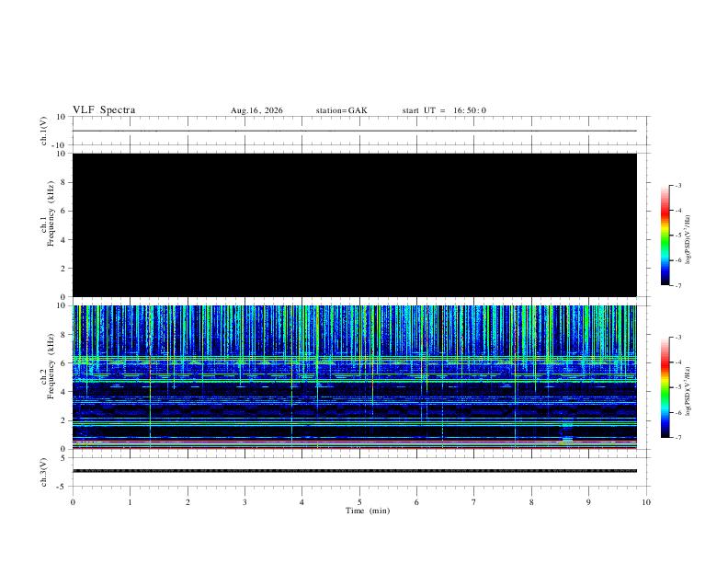Click the VLF Spectra title text
The width and height of the screenshot is (728, 563).
(104, 110)
